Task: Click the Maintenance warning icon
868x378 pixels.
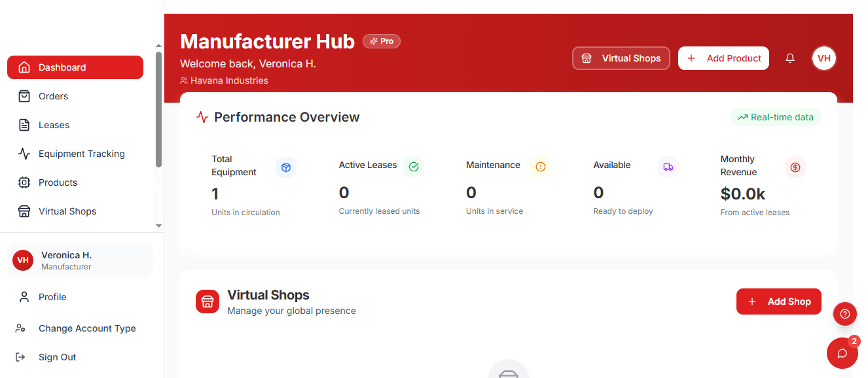Action: click(x=541, y=167)
